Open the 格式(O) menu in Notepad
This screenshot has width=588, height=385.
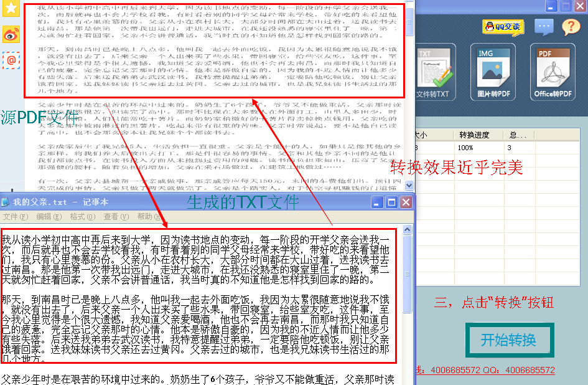83,217
